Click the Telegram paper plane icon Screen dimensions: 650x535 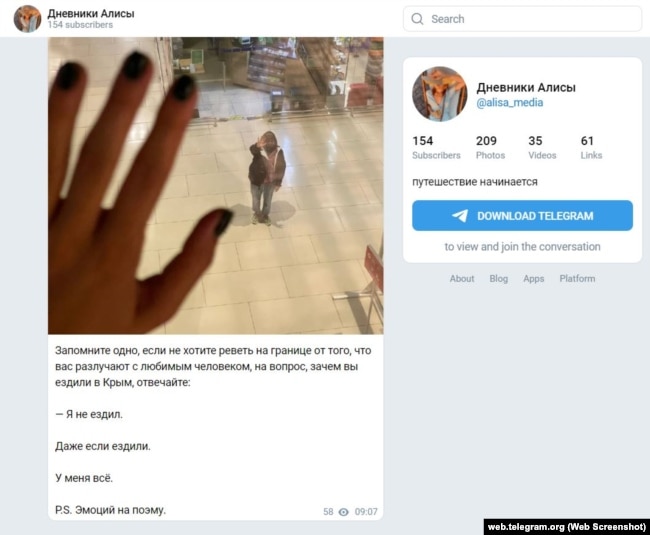tap(460, 215)
